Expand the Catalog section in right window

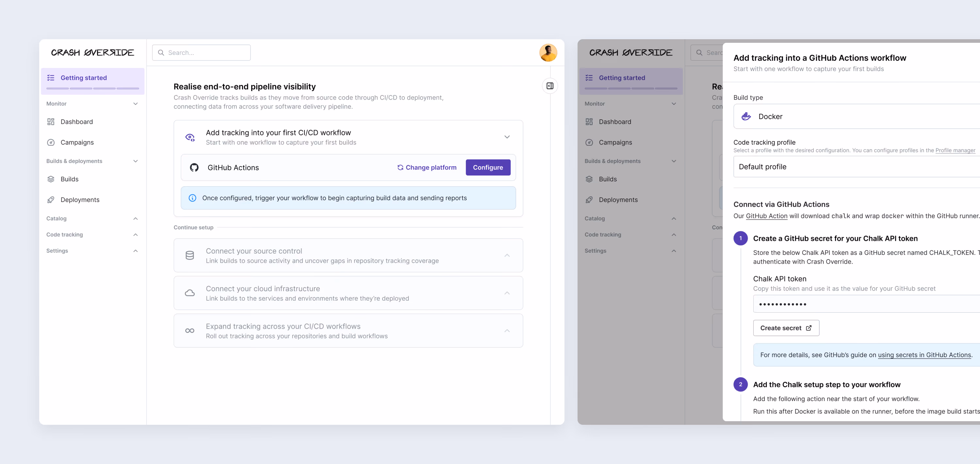pyautogui.click(x=674, y=219)
